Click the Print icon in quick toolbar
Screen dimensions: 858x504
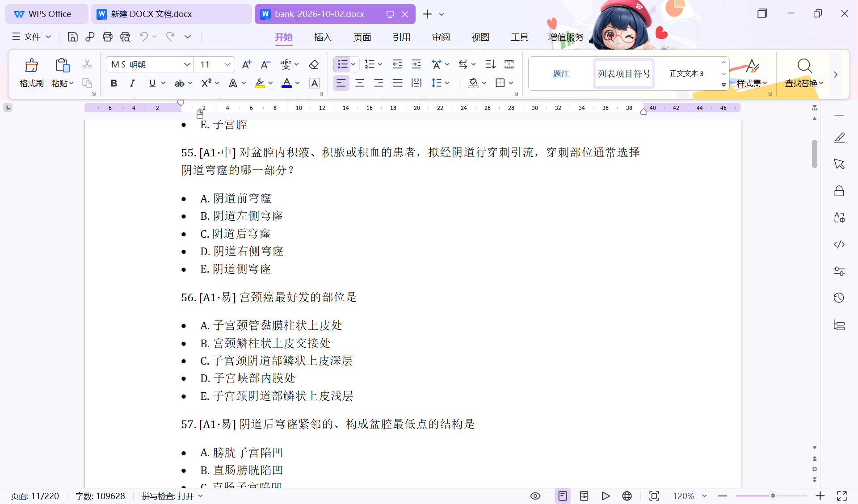107,37
